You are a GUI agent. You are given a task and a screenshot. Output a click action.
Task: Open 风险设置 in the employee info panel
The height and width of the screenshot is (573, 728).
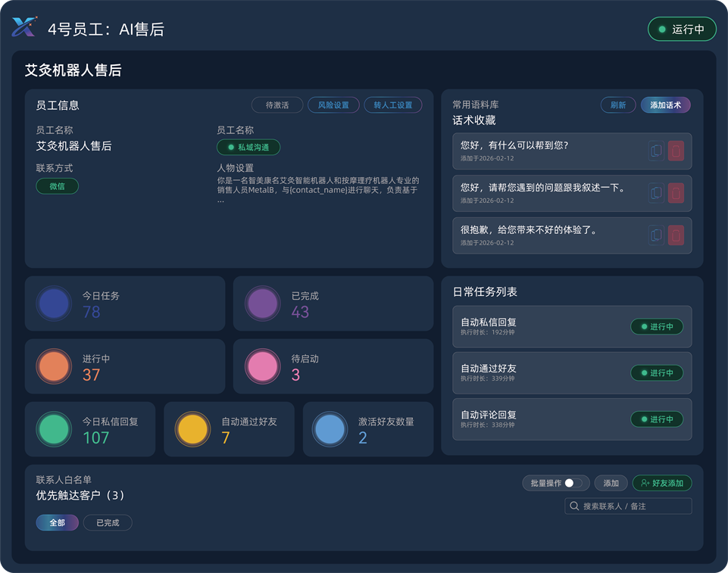(333, 105)
